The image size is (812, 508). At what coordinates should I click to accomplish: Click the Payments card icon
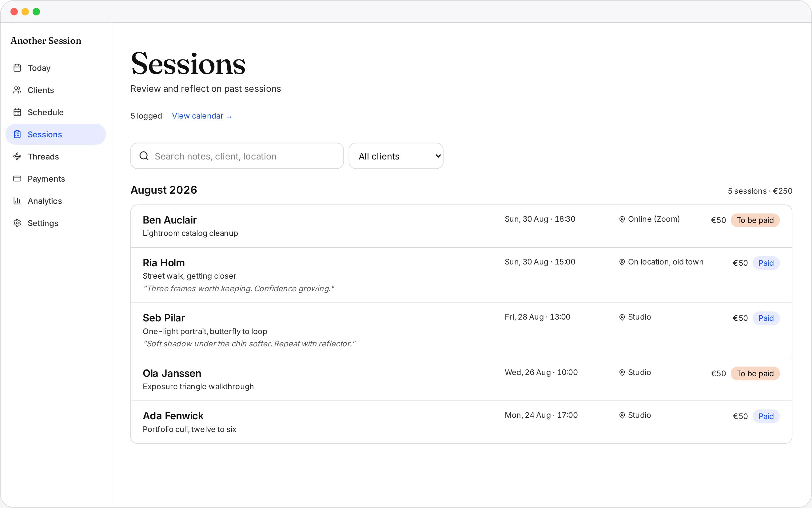tap(17, 179)
